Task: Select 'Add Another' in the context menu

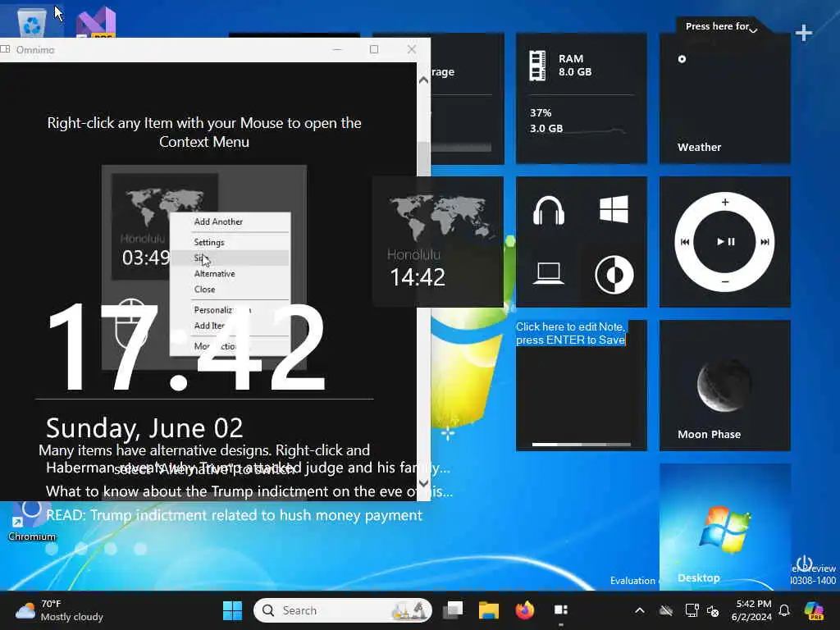Action: coord(218,221)
